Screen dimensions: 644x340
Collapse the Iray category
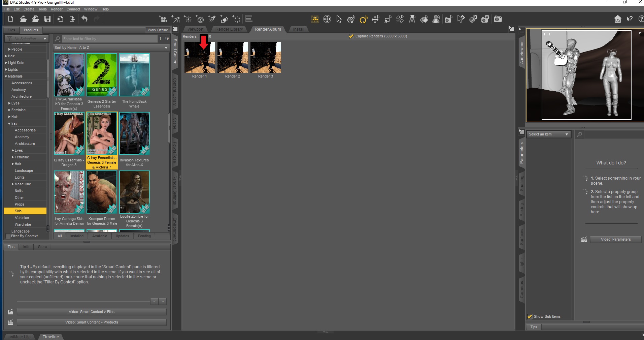[9, 123]
